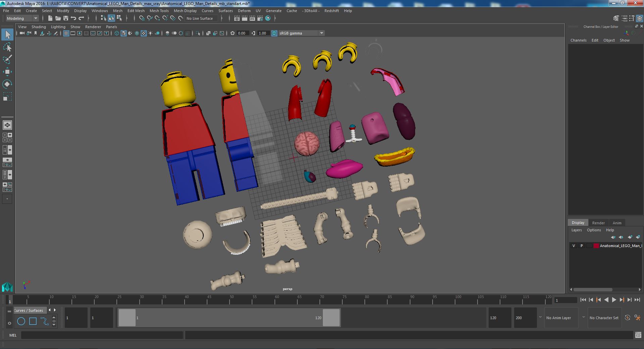Open the sRGB gamma dropdown
644x349 pixels.
pyautogui.click(x=301, y=33)
